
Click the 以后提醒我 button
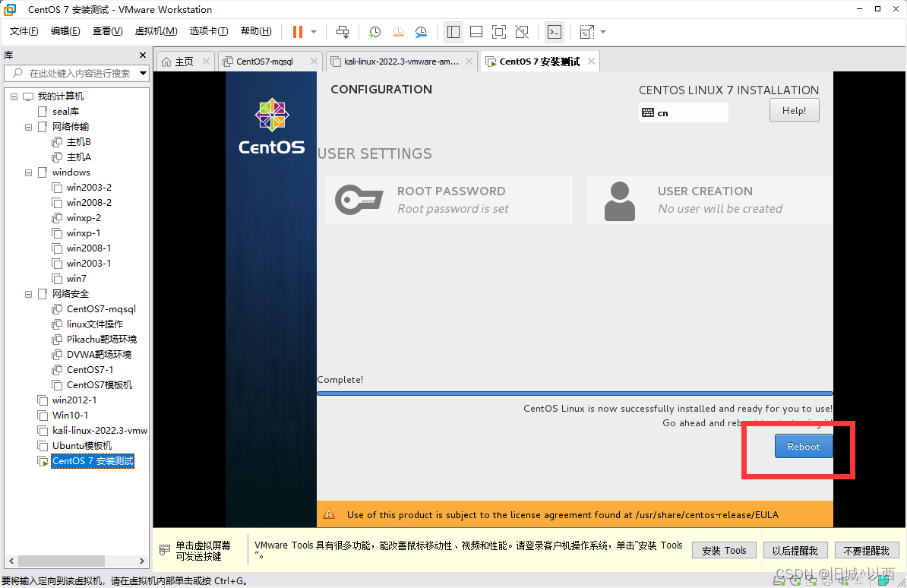(x=795, y=550)
